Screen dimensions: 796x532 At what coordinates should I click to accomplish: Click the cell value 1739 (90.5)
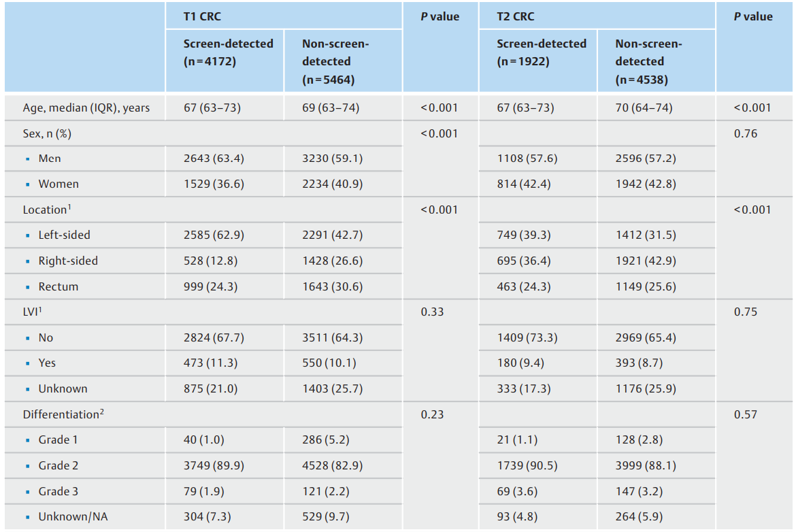tap(527, 465)
